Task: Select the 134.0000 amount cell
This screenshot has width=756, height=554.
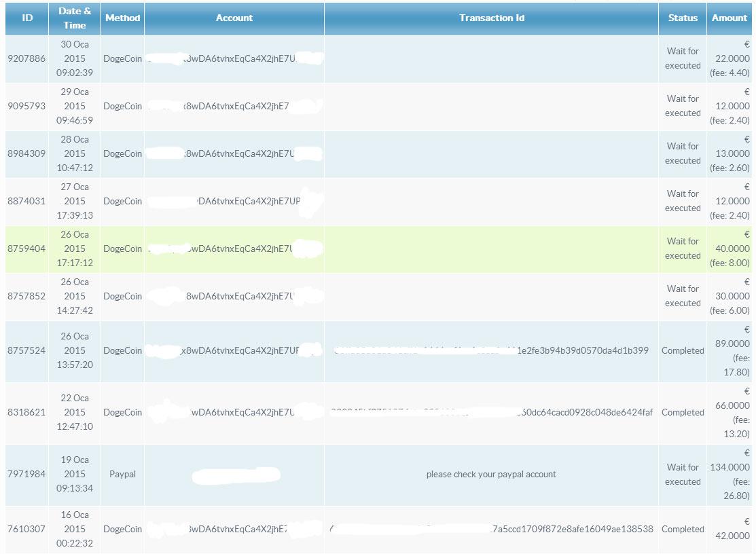Action: pyautogui.click(x=730, y=468)
